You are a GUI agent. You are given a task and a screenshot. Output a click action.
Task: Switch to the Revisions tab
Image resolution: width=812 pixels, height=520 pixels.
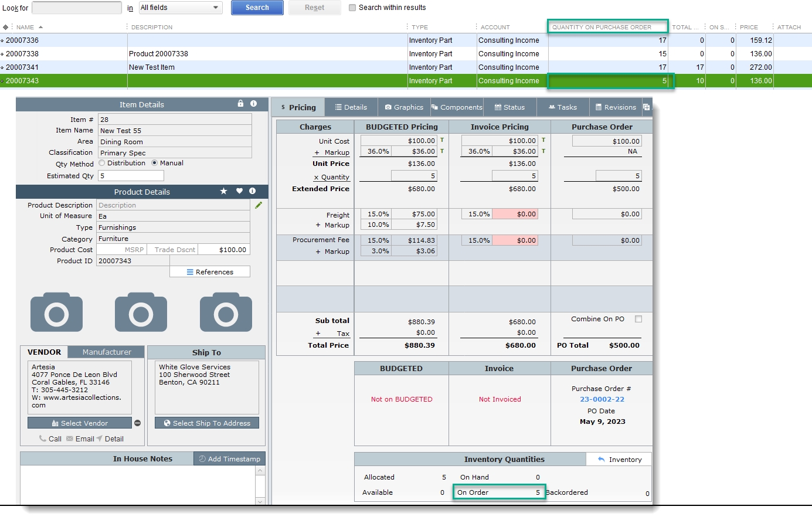point(616,107)
